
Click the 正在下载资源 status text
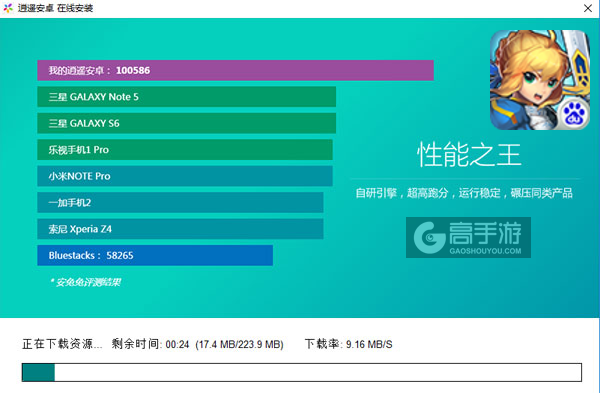pyautogui.click(x=62, y=344)
